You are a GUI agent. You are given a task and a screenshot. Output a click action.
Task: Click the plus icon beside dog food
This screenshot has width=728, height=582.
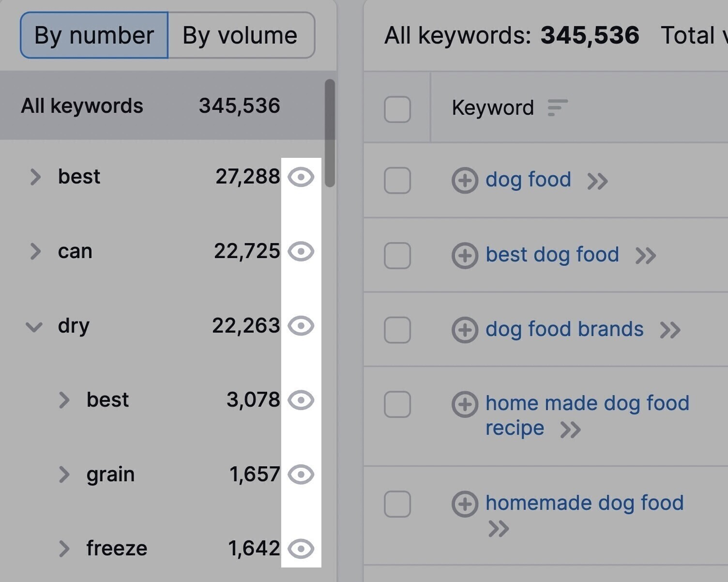465,181
